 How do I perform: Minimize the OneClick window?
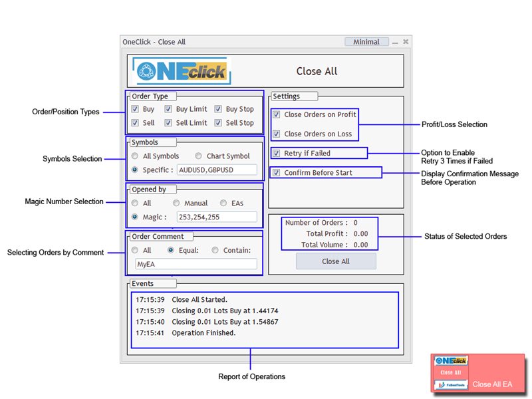pos(395,43)
